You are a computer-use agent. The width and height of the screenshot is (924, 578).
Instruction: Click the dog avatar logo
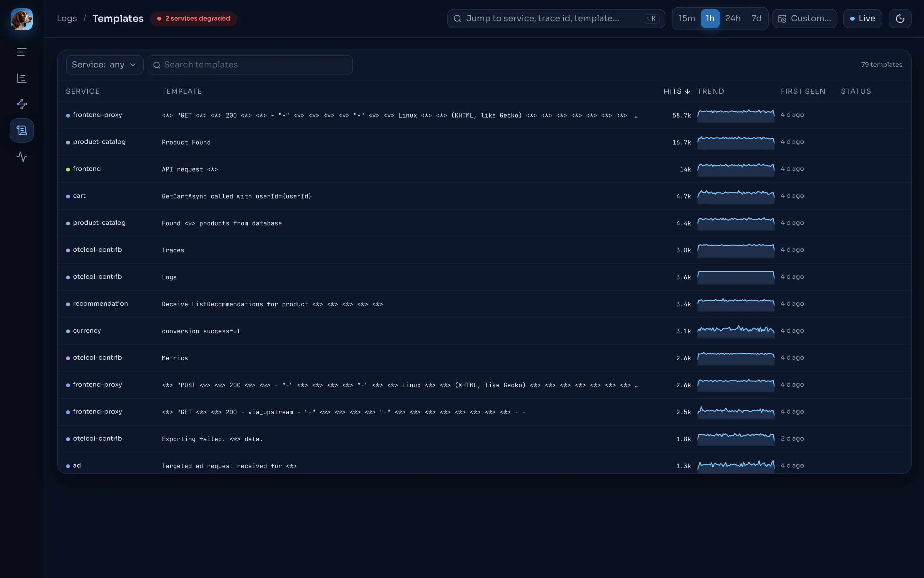pyautogui.click(x=22, y=19)
